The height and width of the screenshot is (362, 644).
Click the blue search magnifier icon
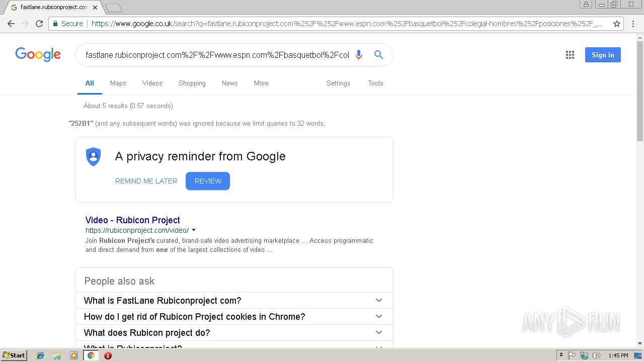[379, 55]
